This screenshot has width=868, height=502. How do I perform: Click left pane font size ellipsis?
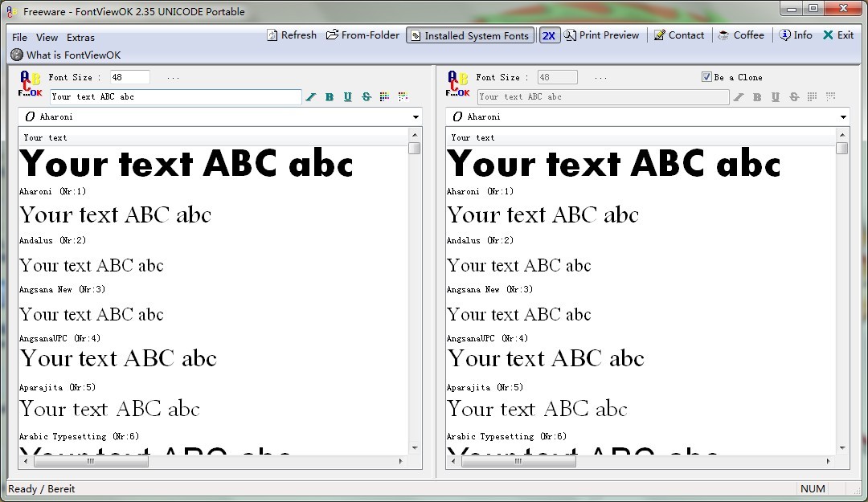(x=173, y=78)
